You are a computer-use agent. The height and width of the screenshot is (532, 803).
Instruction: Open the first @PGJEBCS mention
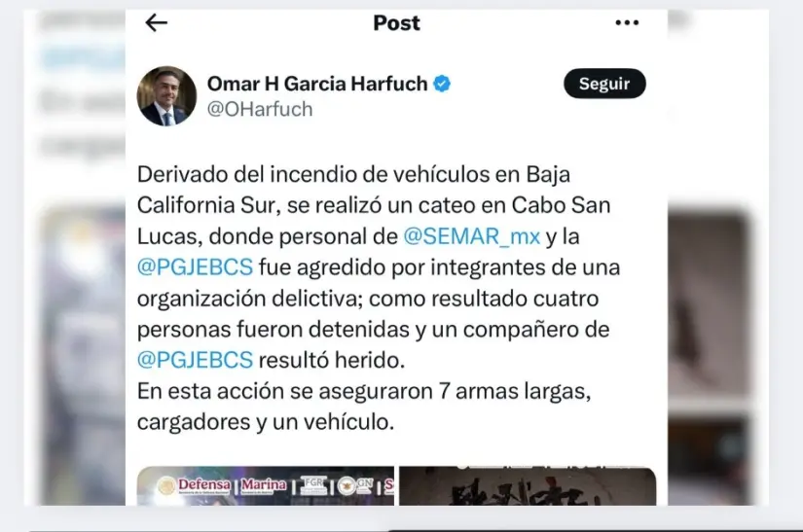(195, 267)
